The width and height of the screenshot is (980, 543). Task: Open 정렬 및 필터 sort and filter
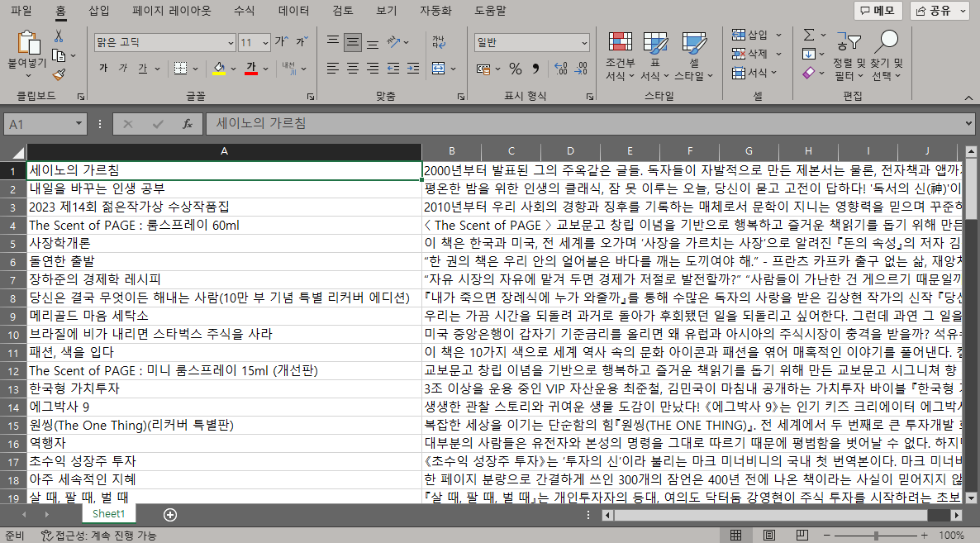(849, 56)
